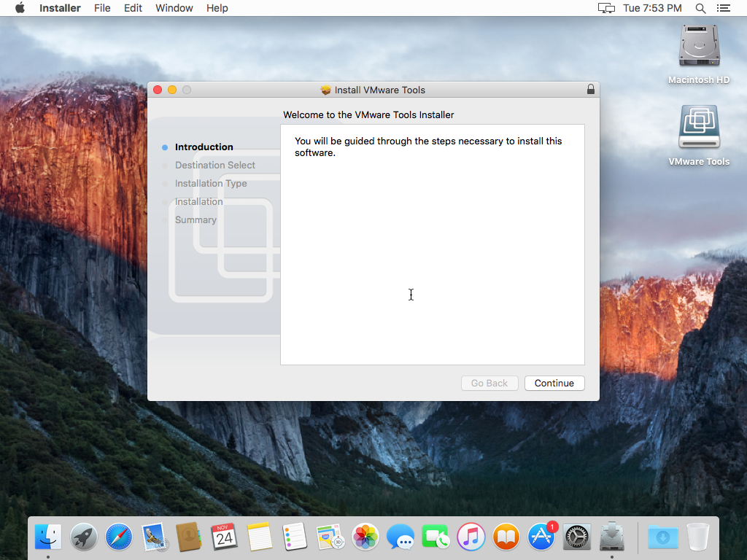Open Photos colorful flower icon in Dock

(x=365, y=537)
